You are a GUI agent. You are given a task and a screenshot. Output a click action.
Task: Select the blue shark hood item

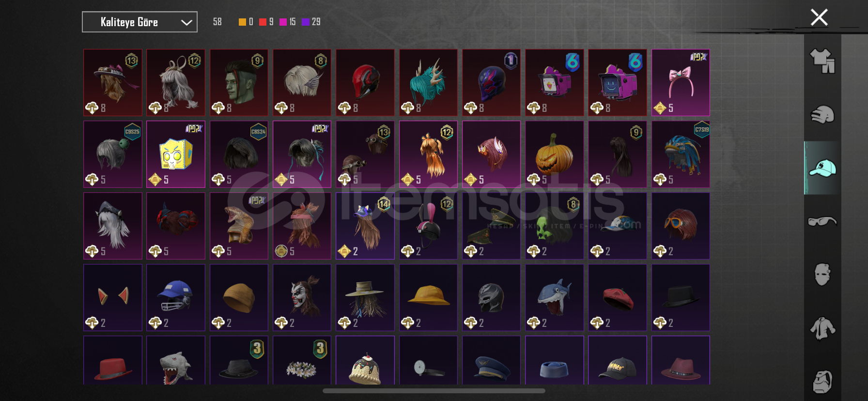coord(554,297)
